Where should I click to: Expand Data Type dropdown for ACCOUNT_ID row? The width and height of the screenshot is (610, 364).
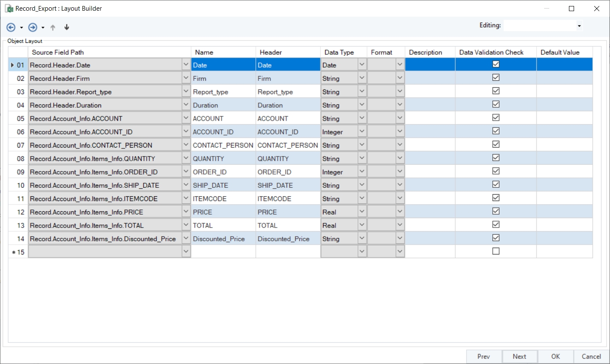[x=362, y=132]
